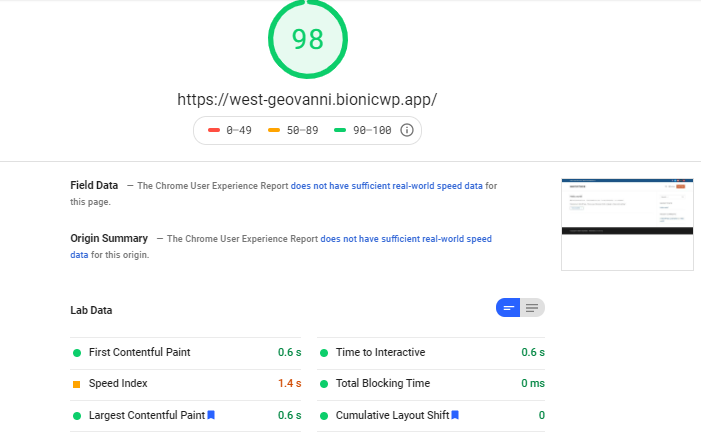Click the Time to Interactive metric label
The height and width of the screenshot is (440, 701).
click(x=380, y=352)
